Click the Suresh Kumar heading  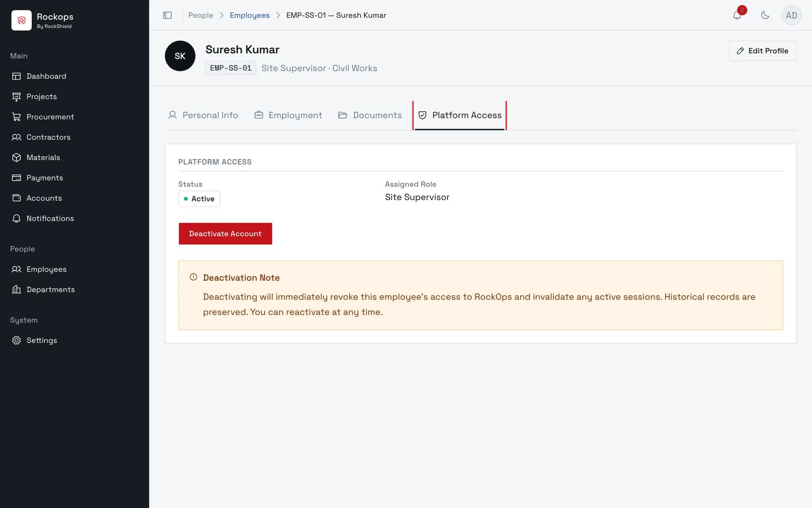242,50
